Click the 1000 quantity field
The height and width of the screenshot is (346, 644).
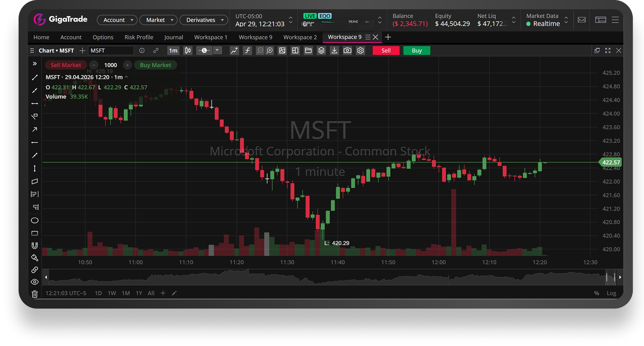(111, 65)
